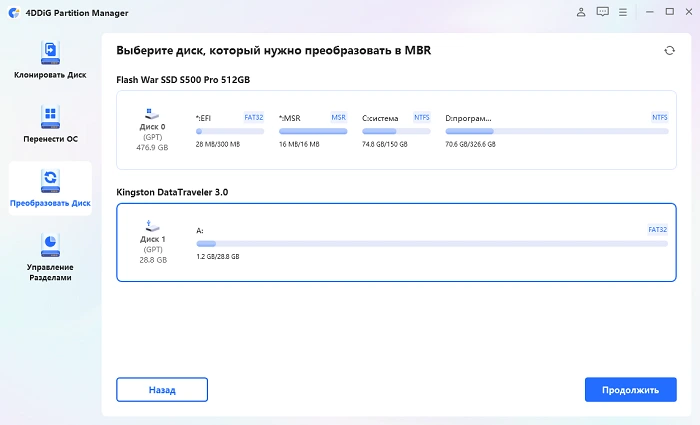Open the Clone Disk (Клонировать Диск) section
The image size is (700, 425).
50,60
